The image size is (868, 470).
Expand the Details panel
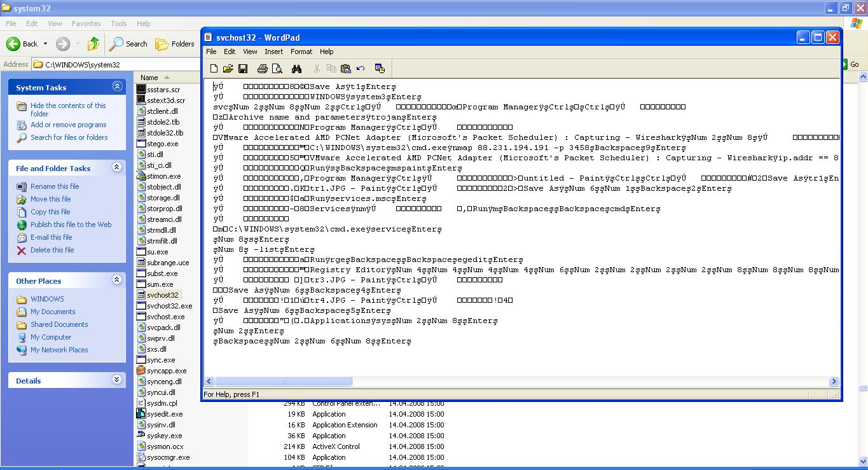pyautogui.click(x=117, y=380)
